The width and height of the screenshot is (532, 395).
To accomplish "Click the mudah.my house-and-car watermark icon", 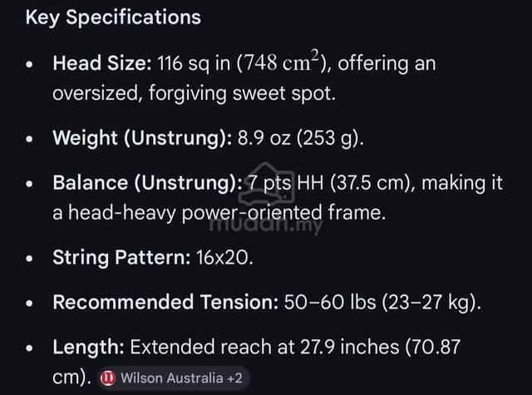I will (x=266, y=185).
